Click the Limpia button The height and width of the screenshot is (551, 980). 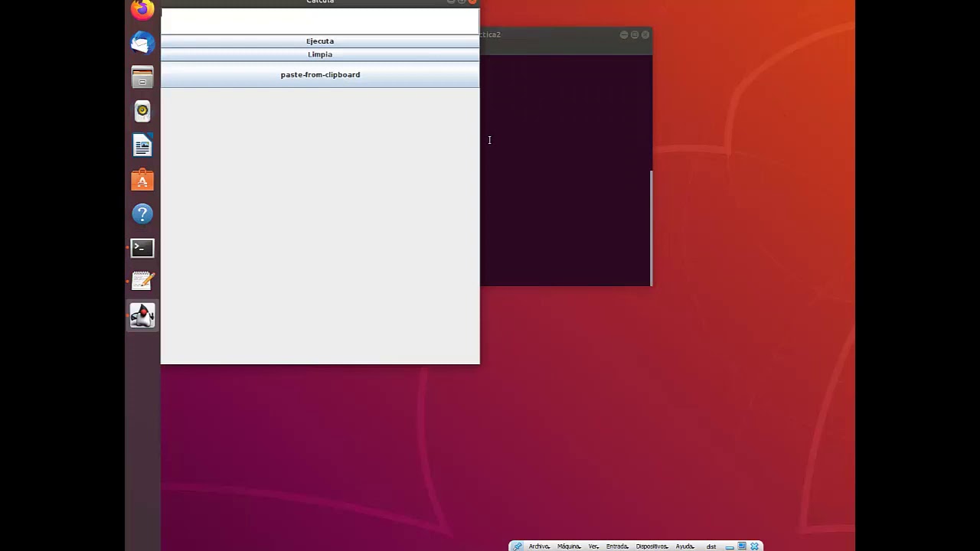pyautogui.click(x=320, y=54)
